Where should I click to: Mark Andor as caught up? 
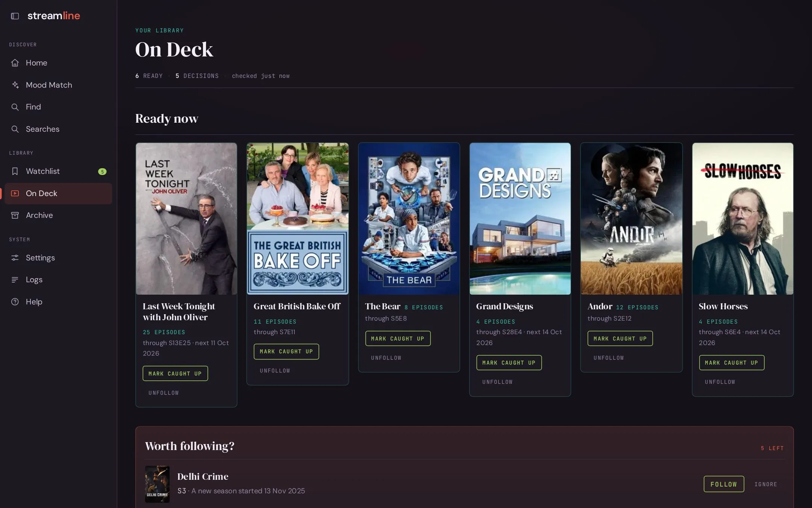coord(620,339)
